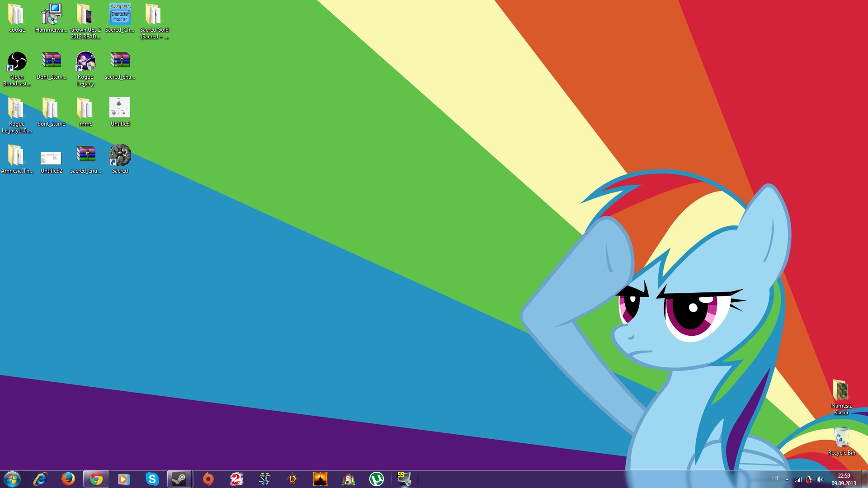The width and height of the screenshot is (868, 488).
Task: Select the Open Broadcast... shortcut
Action: pyautogui.click(x=17, y=69)
